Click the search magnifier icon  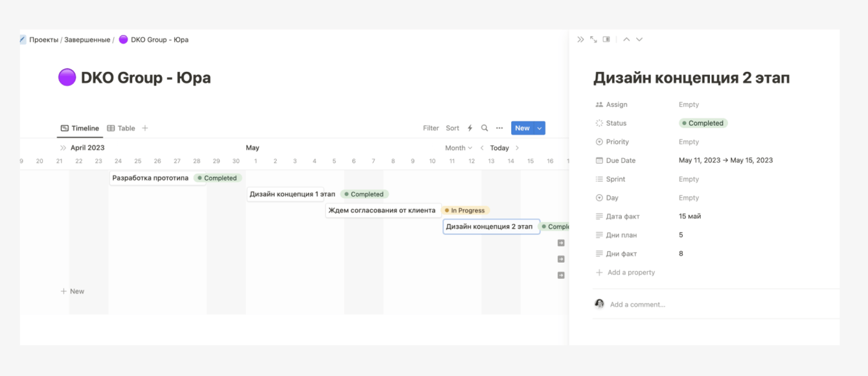485,128
